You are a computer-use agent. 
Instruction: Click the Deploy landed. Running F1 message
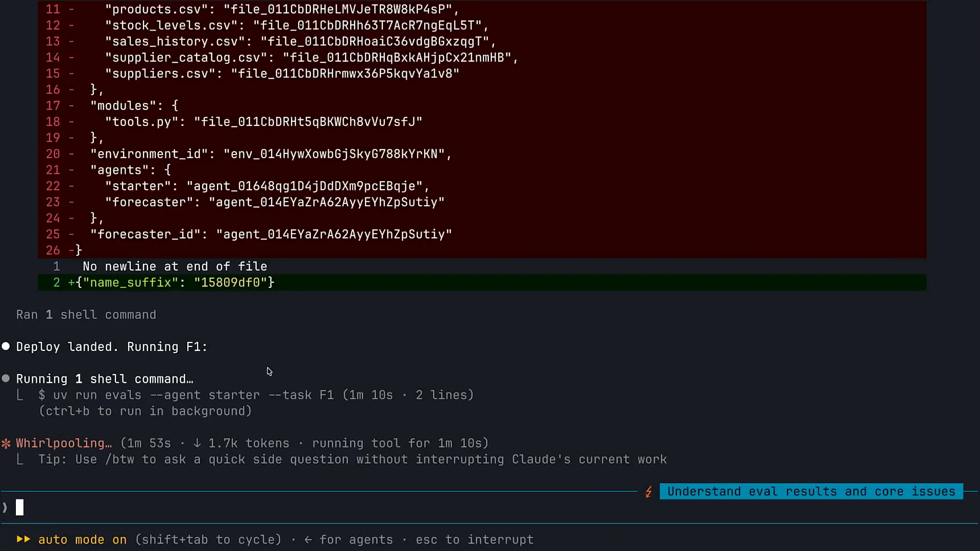click(x=112, y=347)
